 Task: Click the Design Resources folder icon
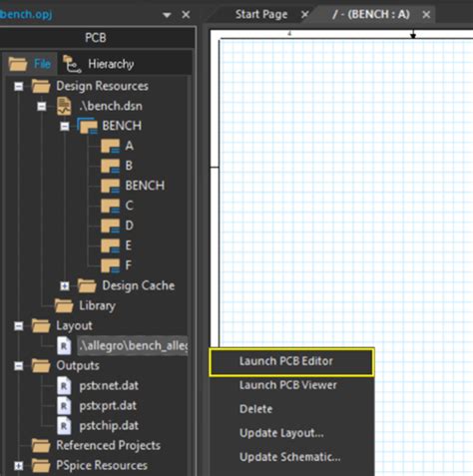click(41, 86)
